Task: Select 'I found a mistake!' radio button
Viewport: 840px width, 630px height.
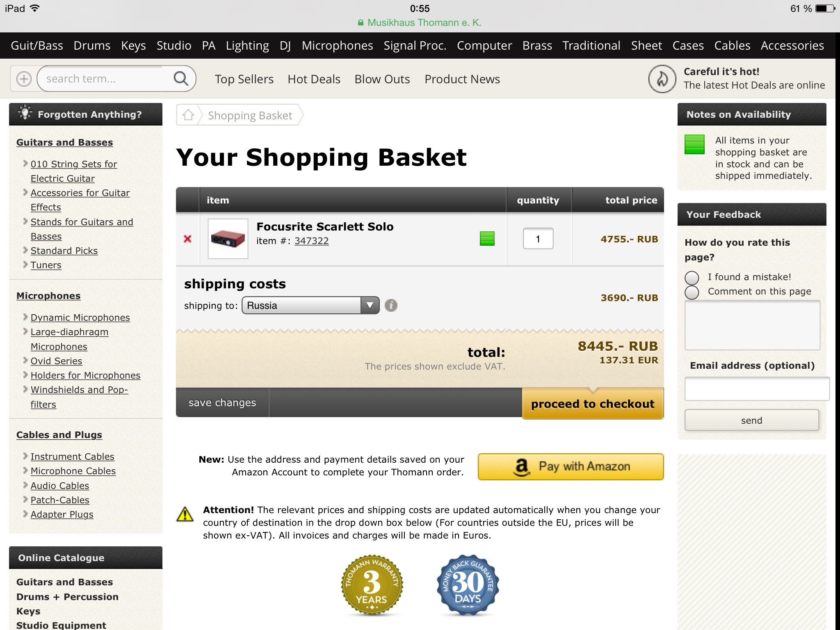Action: [x=692, y=278]
